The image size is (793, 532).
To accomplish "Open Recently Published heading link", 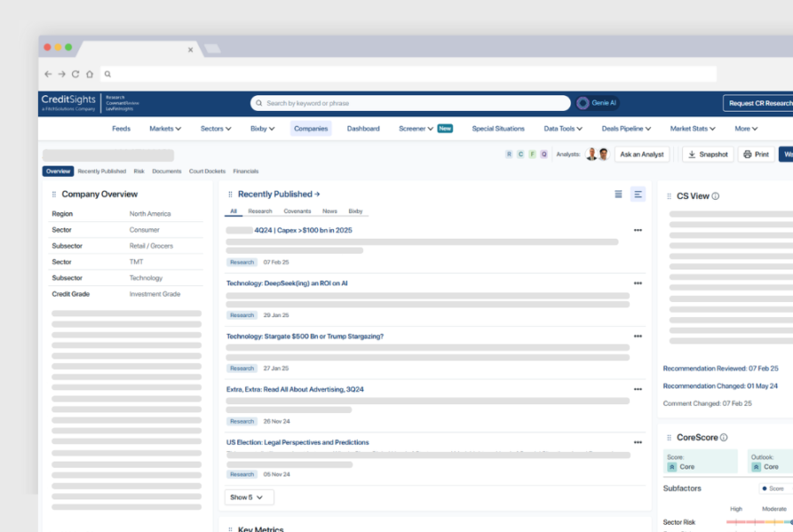I will (x=278, y=194).
